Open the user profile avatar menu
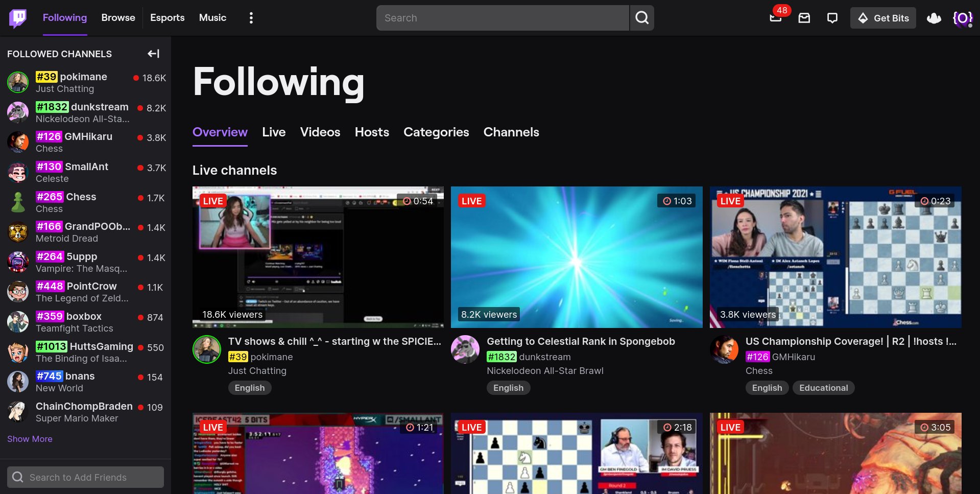Viewport: 980px width, 494px height. pyautogui.click(x=963, y=18)
